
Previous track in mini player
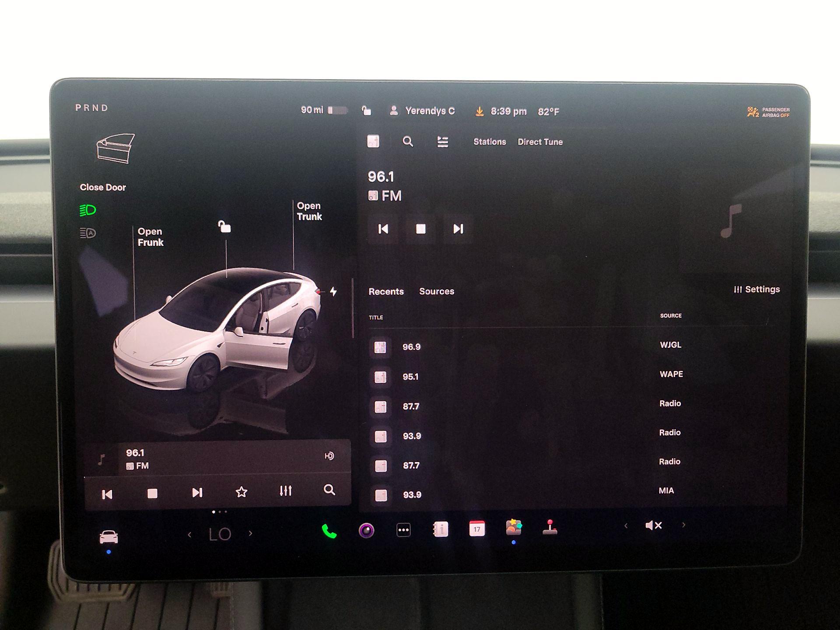point(107,494)
